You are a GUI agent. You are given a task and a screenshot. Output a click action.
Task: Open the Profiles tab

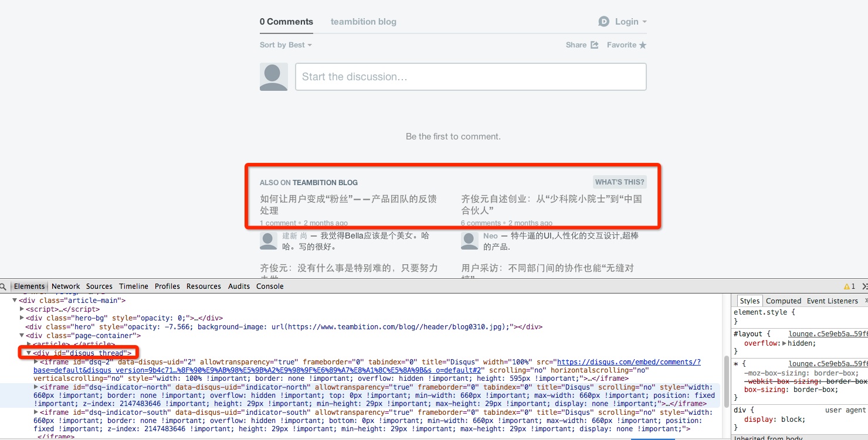point(167,286)
